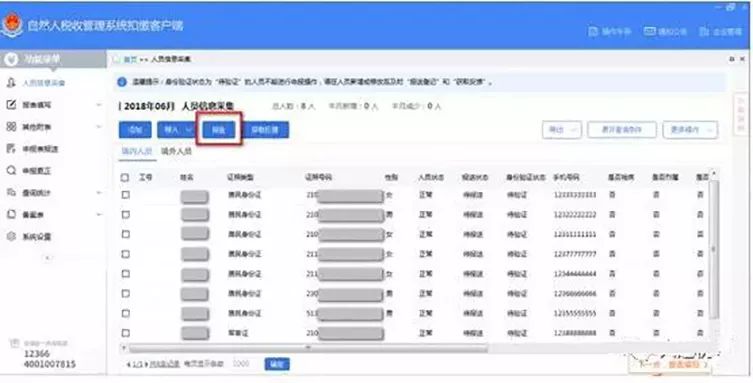Click the 报送 submit button
The height and width of the screenshot is (383, 753).
[x=219, y=130]
